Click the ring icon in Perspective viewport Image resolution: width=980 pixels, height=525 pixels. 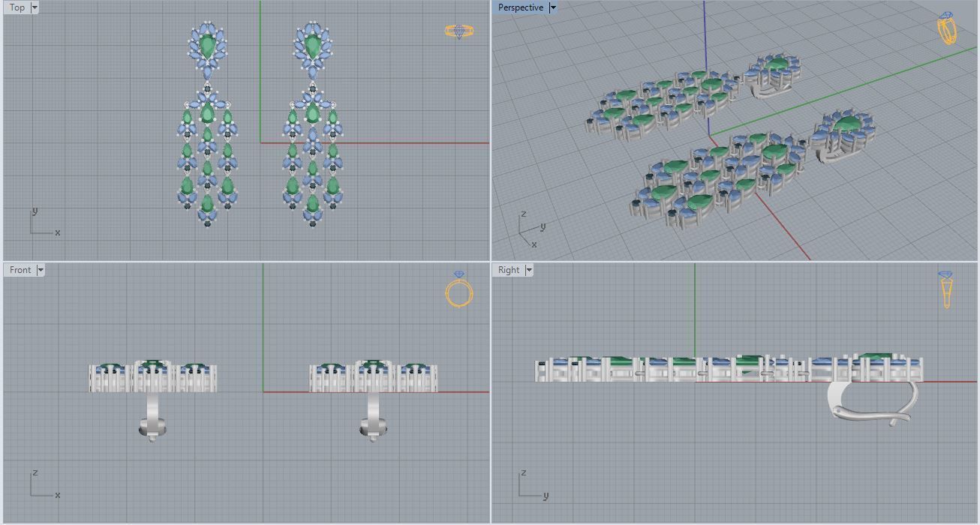click(948, 28)
